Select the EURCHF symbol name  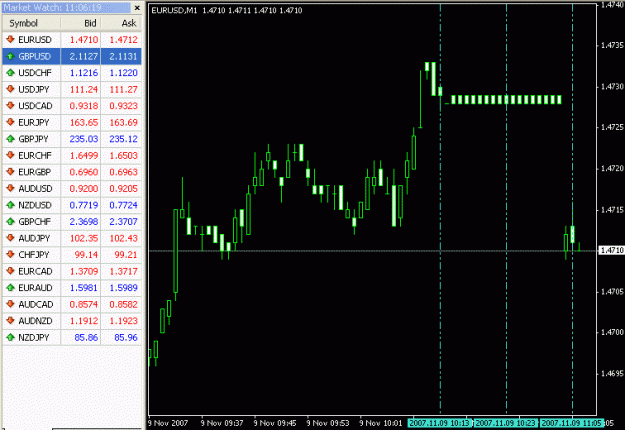coord(35,155)
